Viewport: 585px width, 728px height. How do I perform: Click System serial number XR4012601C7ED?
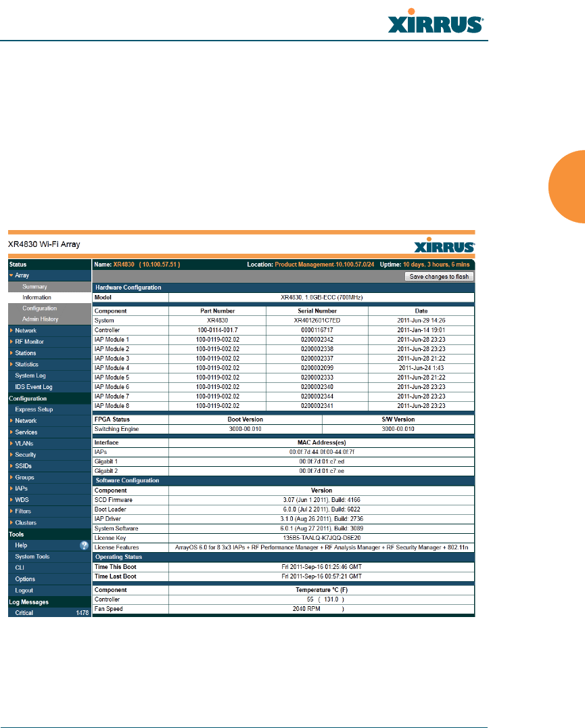click(317, 320)
